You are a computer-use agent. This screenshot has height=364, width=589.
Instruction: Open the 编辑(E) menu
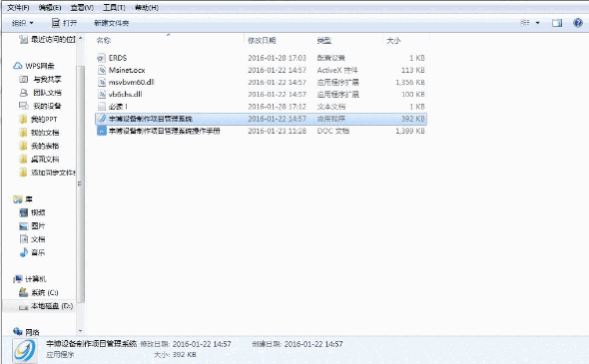pos(50,8)
